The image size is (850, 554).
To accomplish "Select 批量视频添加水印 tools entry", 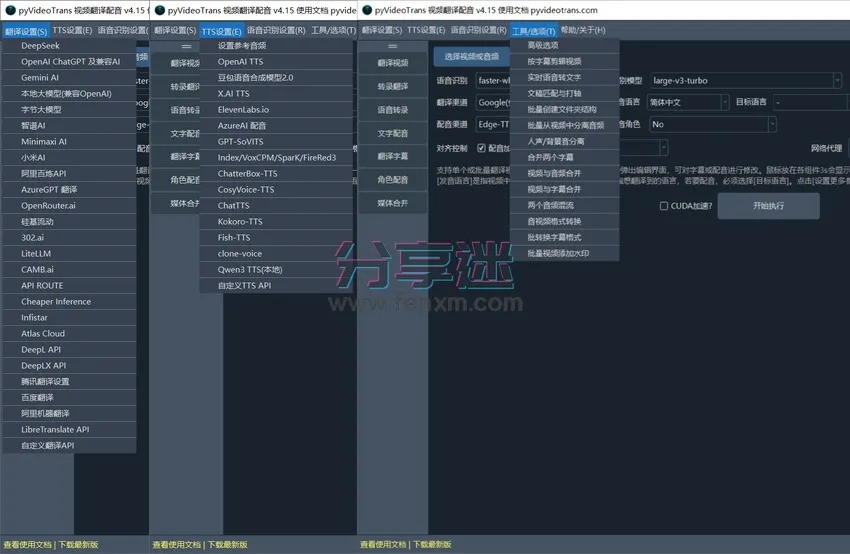I will coord(565,254).
